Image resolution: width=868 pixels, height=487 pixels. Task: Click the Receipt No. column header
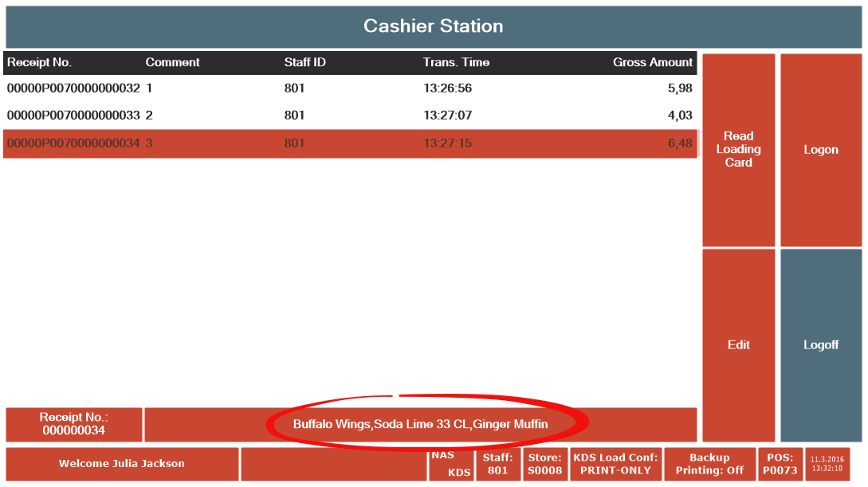pos(40,62)
